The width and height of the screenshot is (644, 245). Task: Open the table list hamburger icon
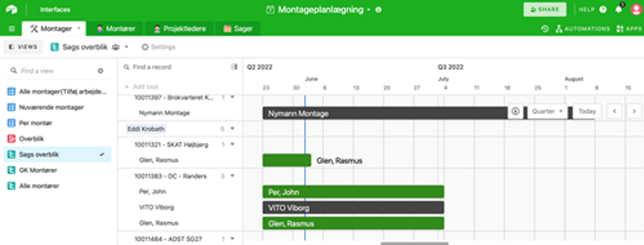click(x=11, y=29)
